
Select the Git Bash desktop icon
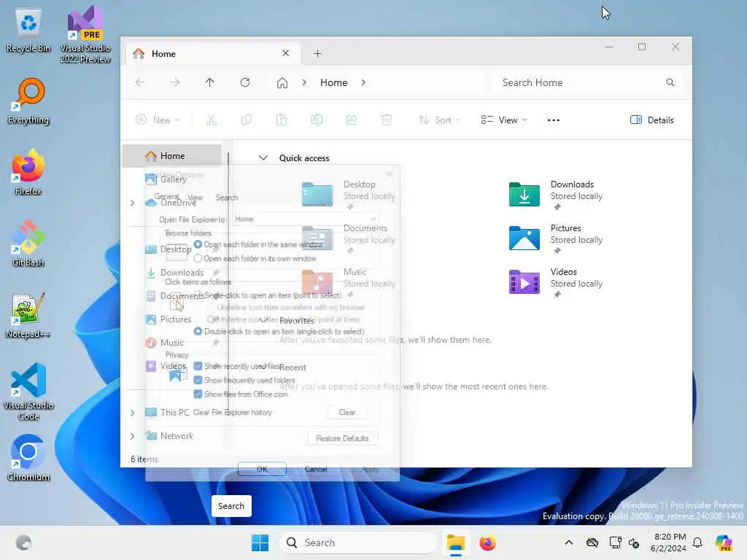(x=28, y=244)
